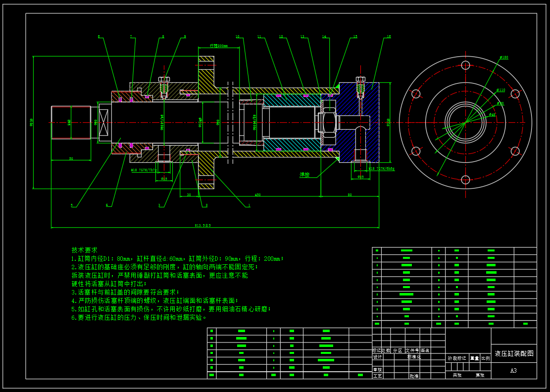Select line 2 about 液压缸的基础座必须有足够的刚度
550x392 pixels.
click(164, 267)
